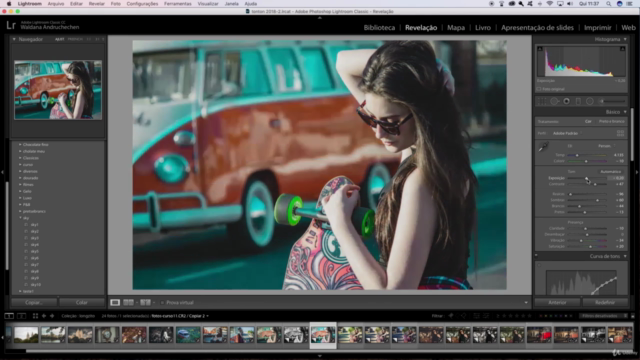Click the Copiar... button
This screenshot has height=360, width=640.
(34, 302)
